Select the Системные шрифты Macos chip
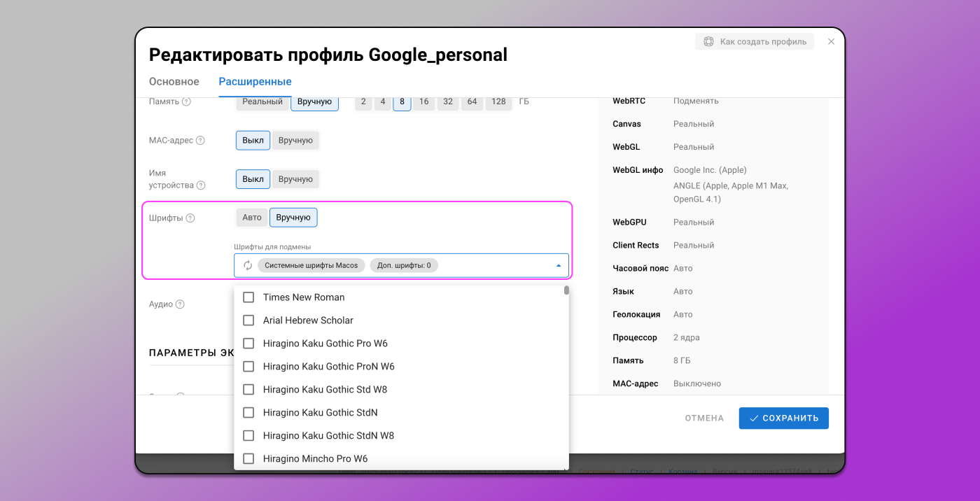Screen dimensions: 980x501 pyautogui.click(x=311, y=266)
